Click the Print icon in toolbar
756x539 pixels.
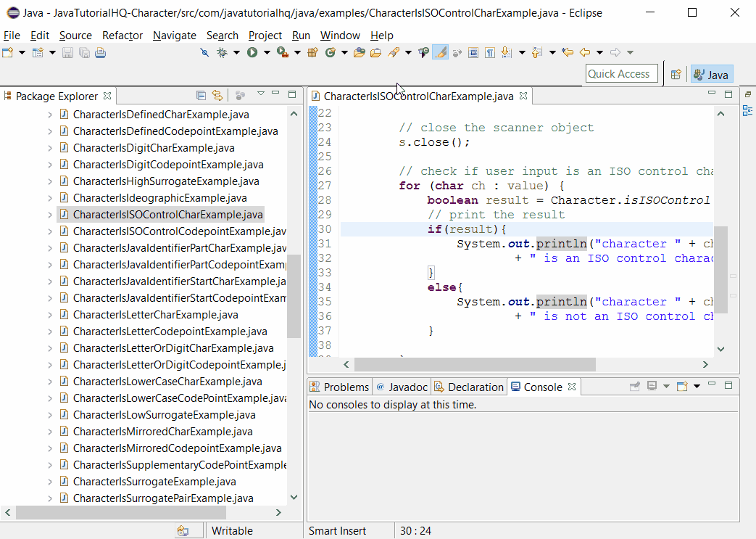pos(100,53)
